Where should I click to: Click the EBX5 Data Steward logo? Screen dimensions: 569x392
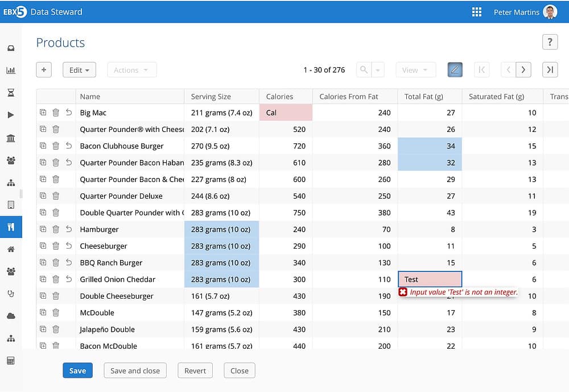pos(43,12)
